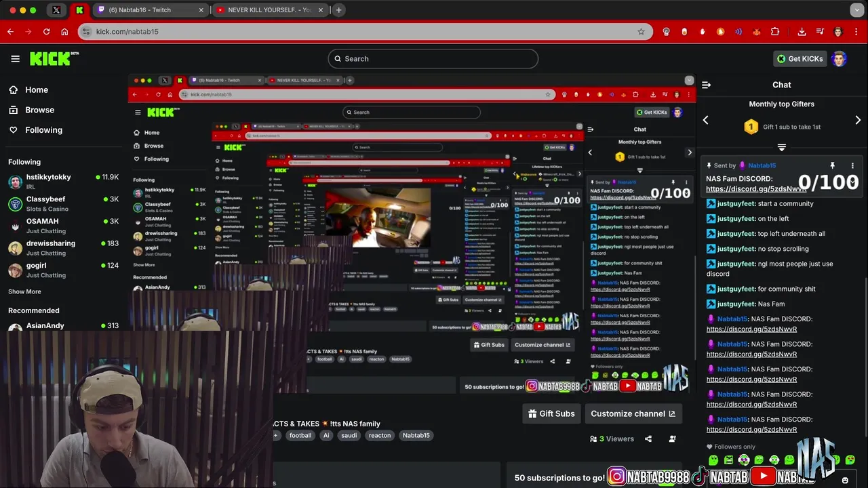Open the pinned Discord invite link

(x=751, y=189)
